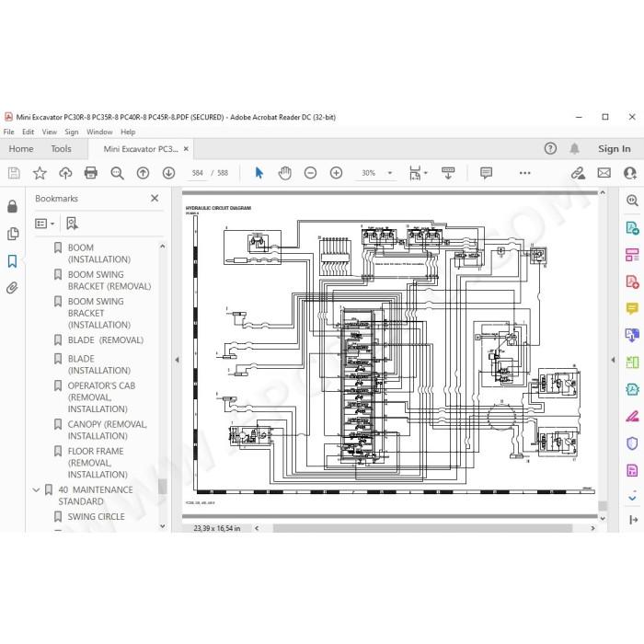The image size is (644, 644).
Task: Open CANOPY (REMOVAL, INSTALLATION) bookmark
Action: 108,430
